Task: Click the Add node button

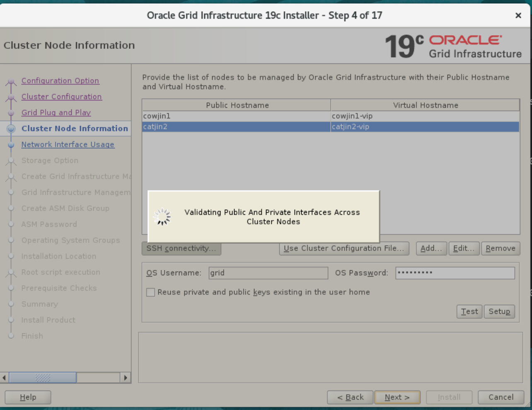Action: 431,248
